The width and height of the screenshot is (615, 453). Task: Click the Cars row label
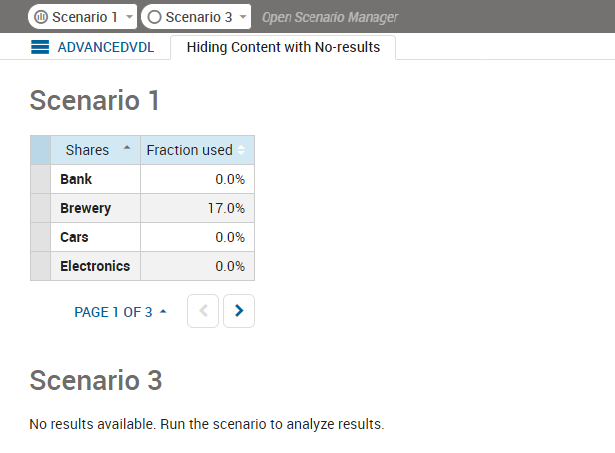74,237
